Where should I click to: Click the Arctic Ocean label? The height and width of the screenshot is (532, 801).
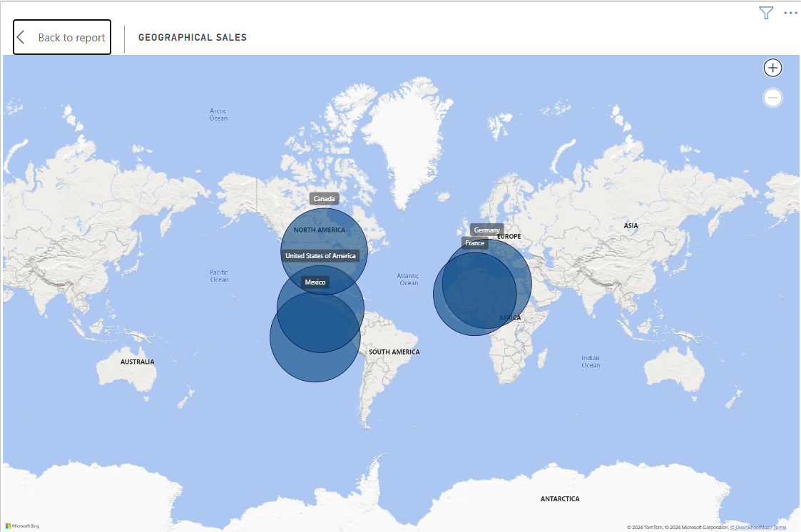tap(218, 114)
